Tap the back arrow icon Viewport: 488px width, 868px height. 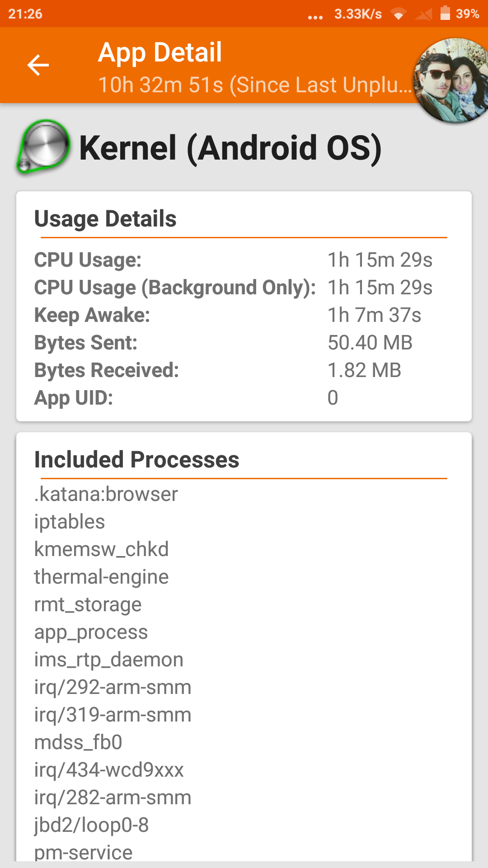(38, 66)
